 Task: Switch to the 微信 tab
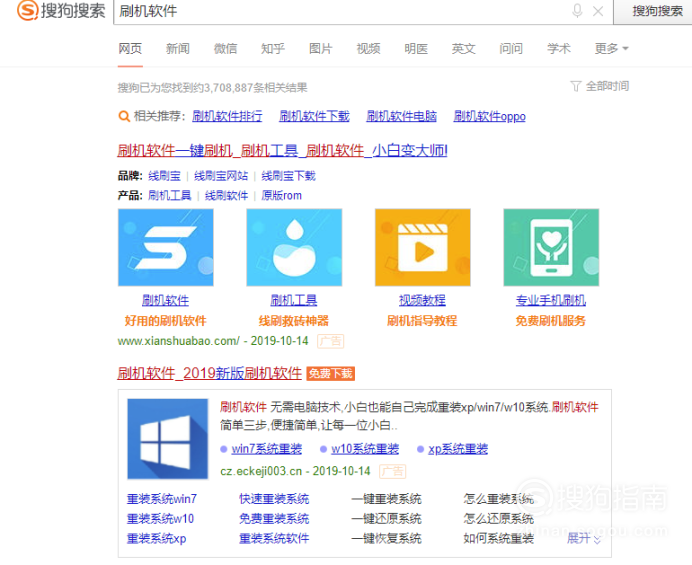click(x=226, y=48)
